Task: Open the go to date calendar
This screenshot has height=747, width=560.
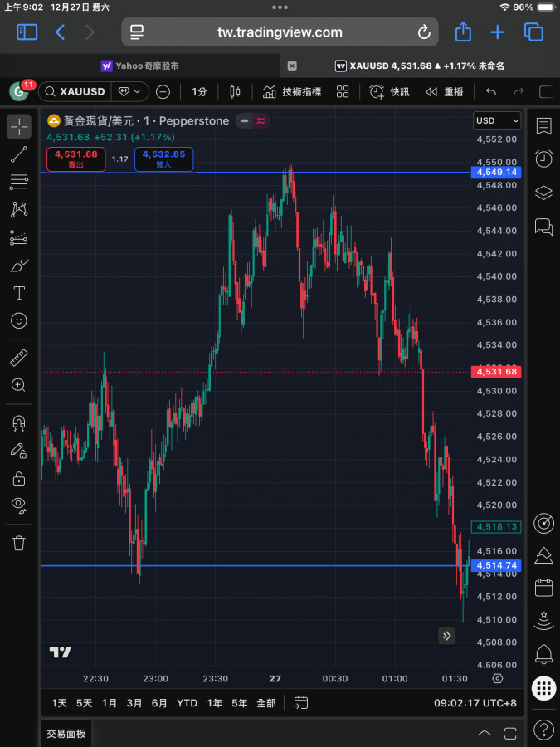Action: (x=301, y=703)
